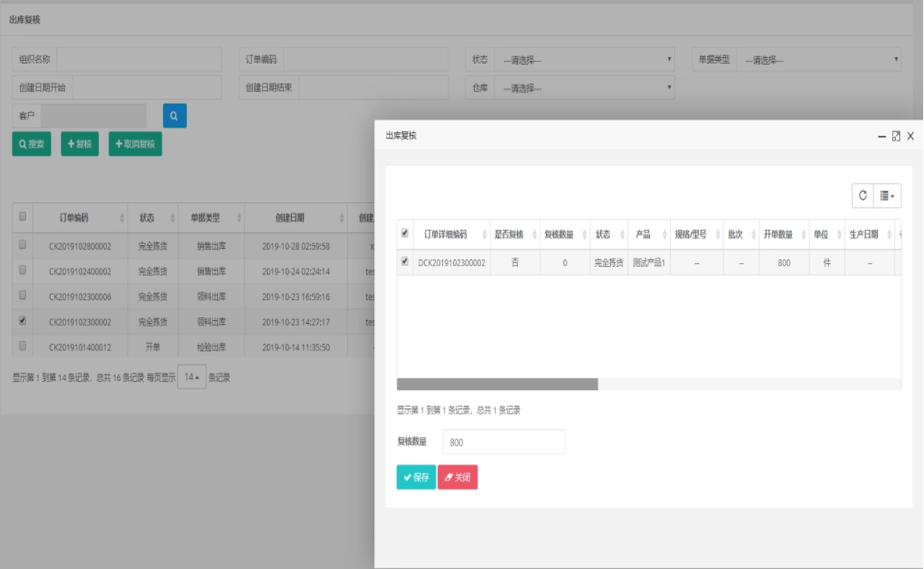Sort dialog table by 生产日期 column
The width and height of the screenshot is (924, 569).
(870, 234)
